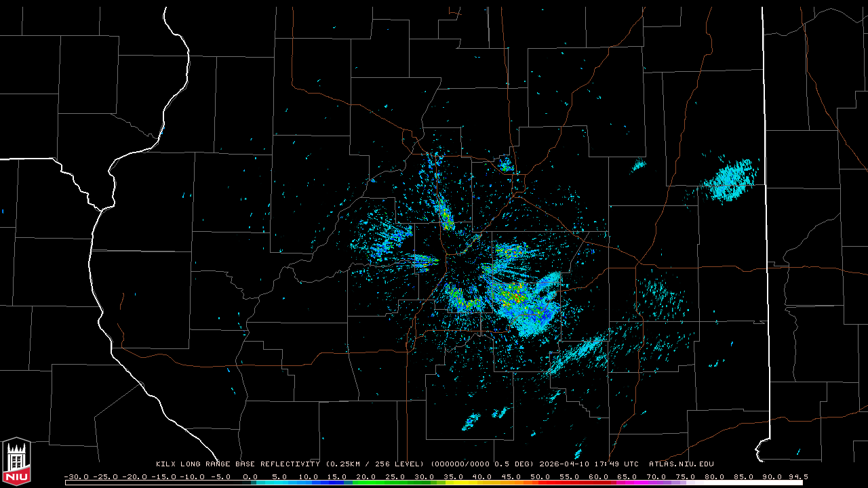This screenshot has height=488, width=868.
Task: Click the two small cyan echoes near bottom center
Action: click(486, 418)
